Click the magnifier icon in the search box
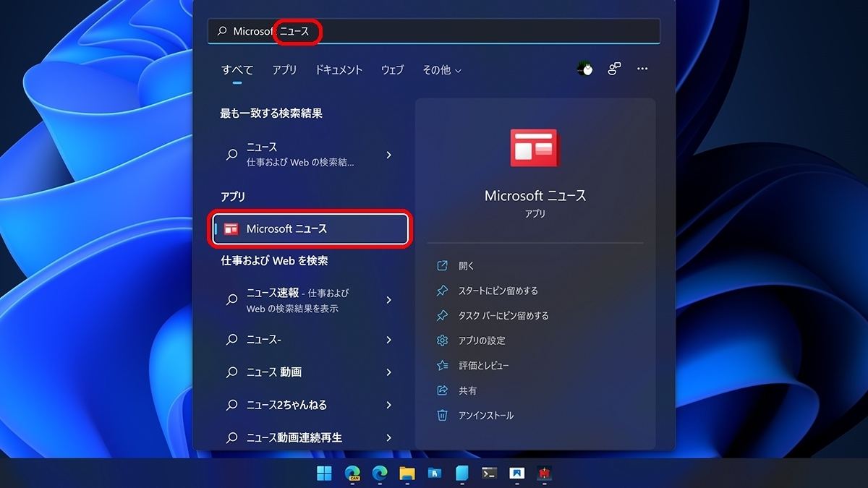The height and width of the screenshot is (488, 868). click(x=222, y=31)
